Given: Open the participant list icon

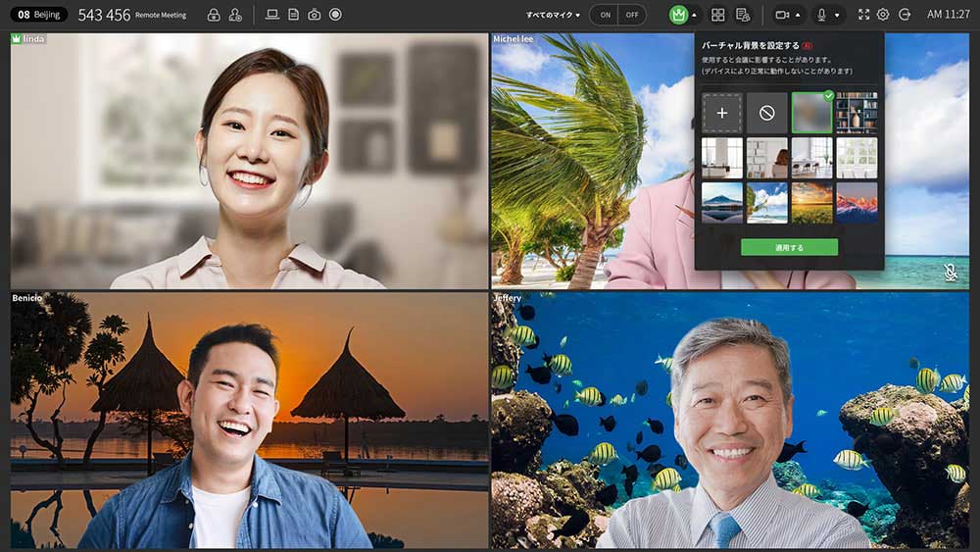Looking at the screenshot, I should pos(743,15).
